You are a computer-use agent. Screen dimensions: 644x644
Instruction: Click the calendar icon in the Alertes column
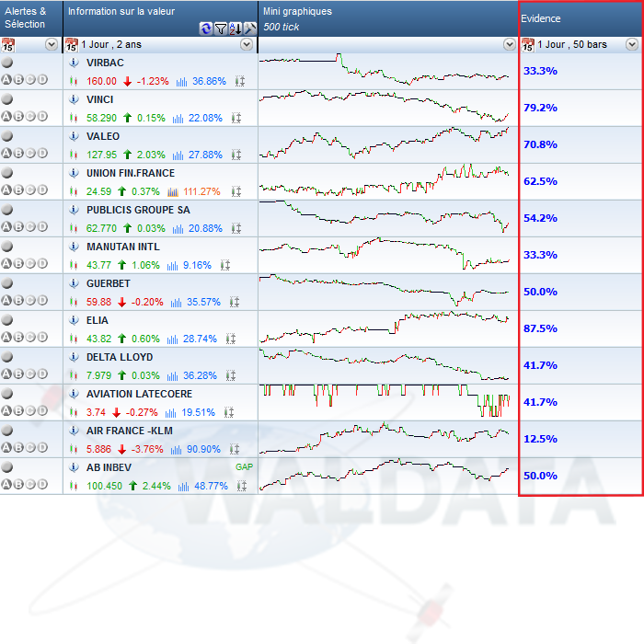point(7,44)
